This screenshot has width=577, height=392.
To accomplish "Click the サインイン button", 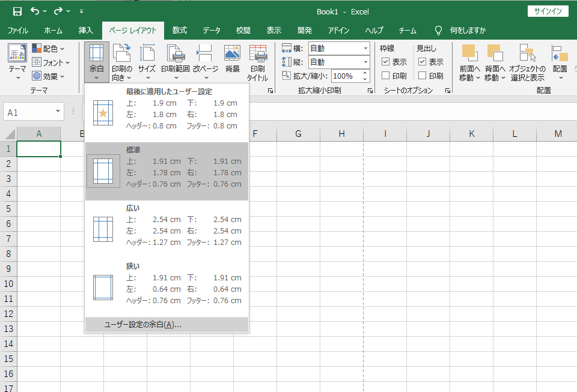I will coord(548,11).
